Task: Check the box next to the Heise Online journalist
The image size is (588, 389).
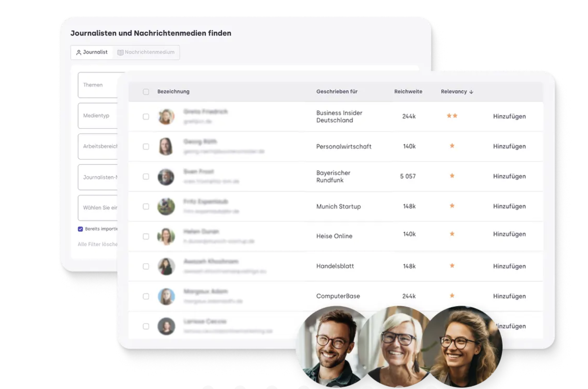Action: (146, 236)
